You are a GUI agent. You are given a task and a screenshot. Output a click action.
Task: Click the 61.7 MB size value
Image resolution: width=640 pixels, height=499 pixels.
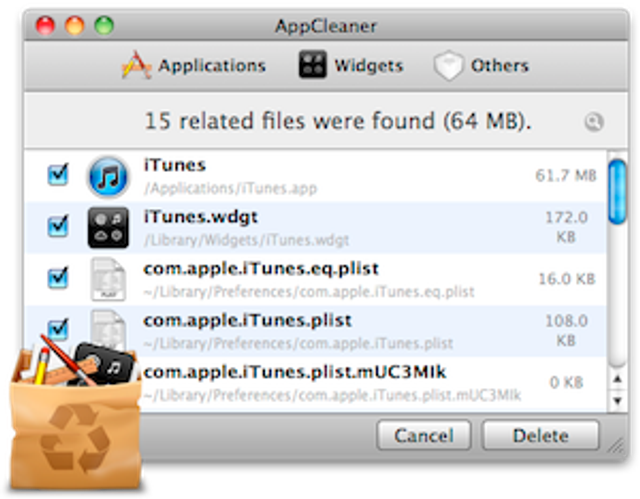[566, 175]
